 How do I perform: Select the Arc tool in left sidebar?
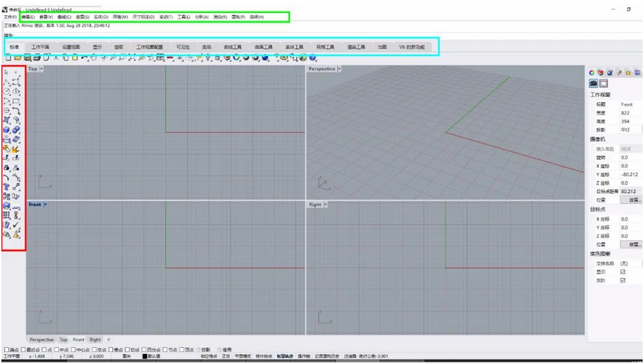coord(7,101)
